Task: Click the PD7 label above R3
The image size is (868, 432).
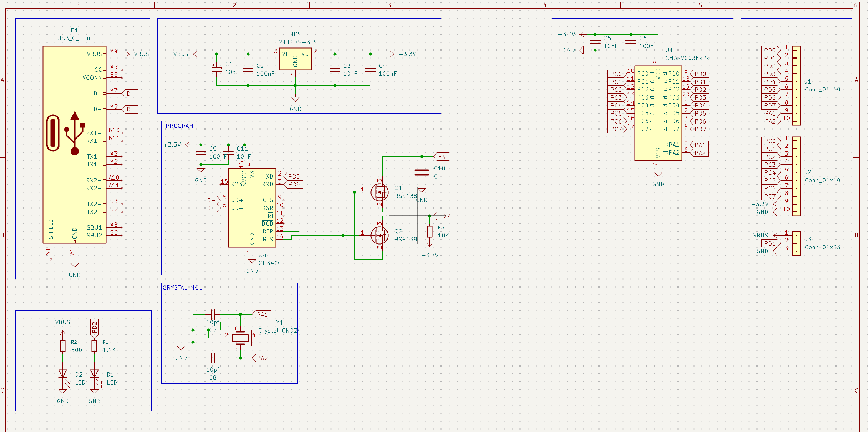Action: [444, 216]
